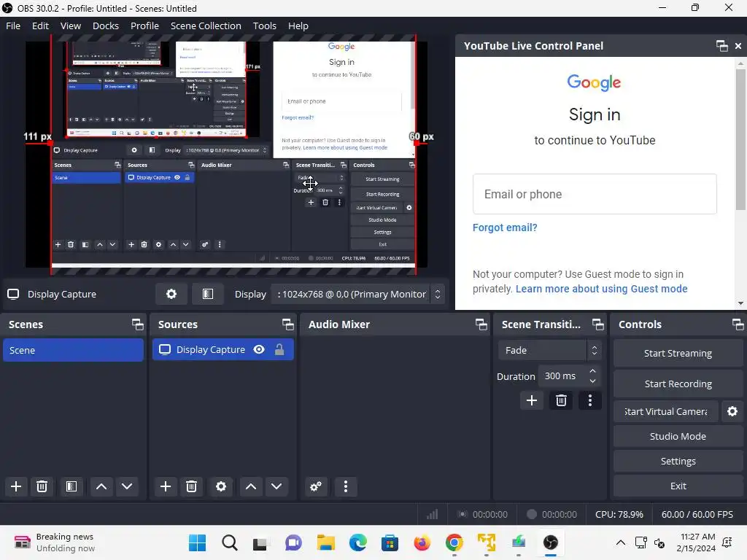The image size is (747, 560).
Task: Open the Display monitor dropdown
Action: (357, 295)
